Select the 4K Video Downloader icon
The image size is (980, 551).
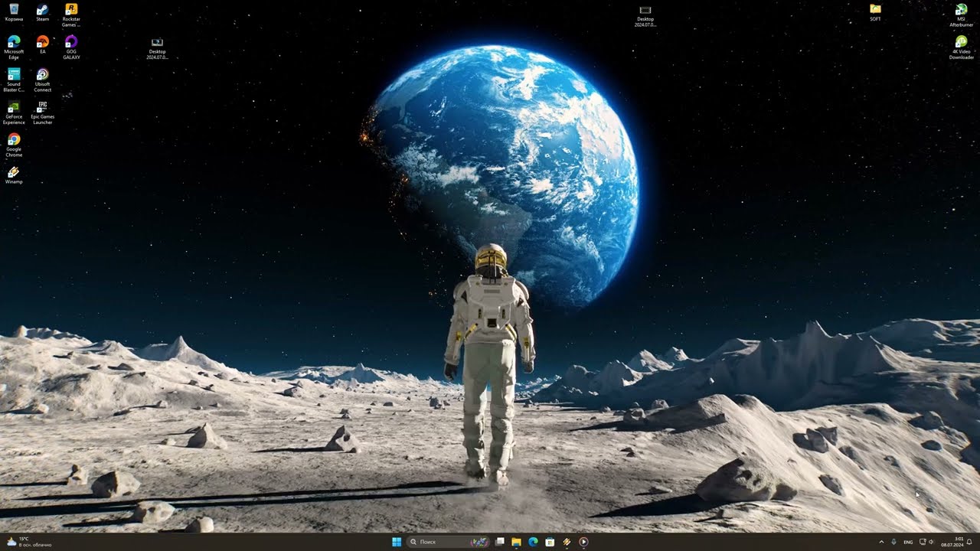(962, 47)
